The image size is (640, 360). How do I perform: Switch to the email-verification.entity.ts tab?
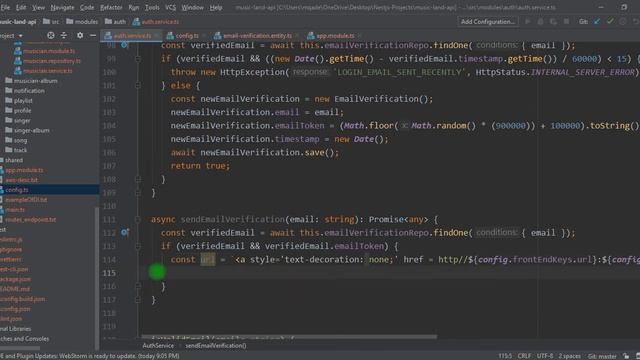(257, 36)
